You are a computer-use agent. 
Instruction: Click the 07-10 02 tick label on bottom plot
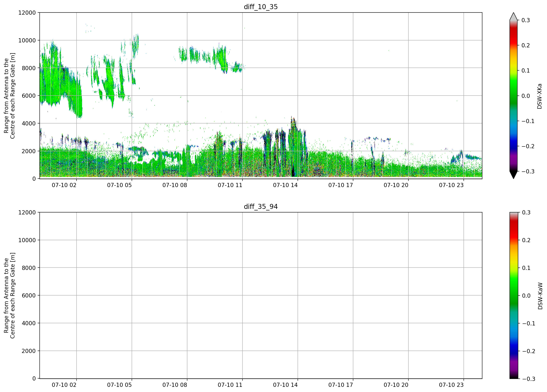click(64, 385)
